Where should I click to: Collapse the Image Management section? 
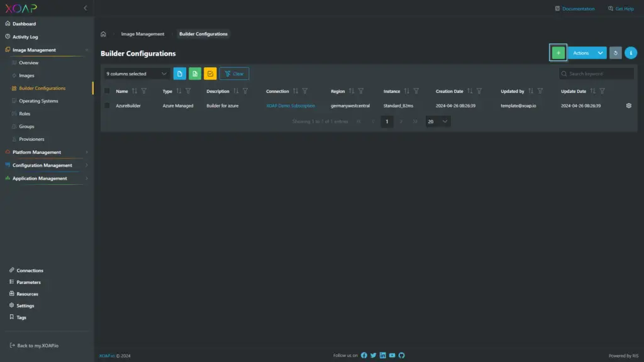click(87, 50)
